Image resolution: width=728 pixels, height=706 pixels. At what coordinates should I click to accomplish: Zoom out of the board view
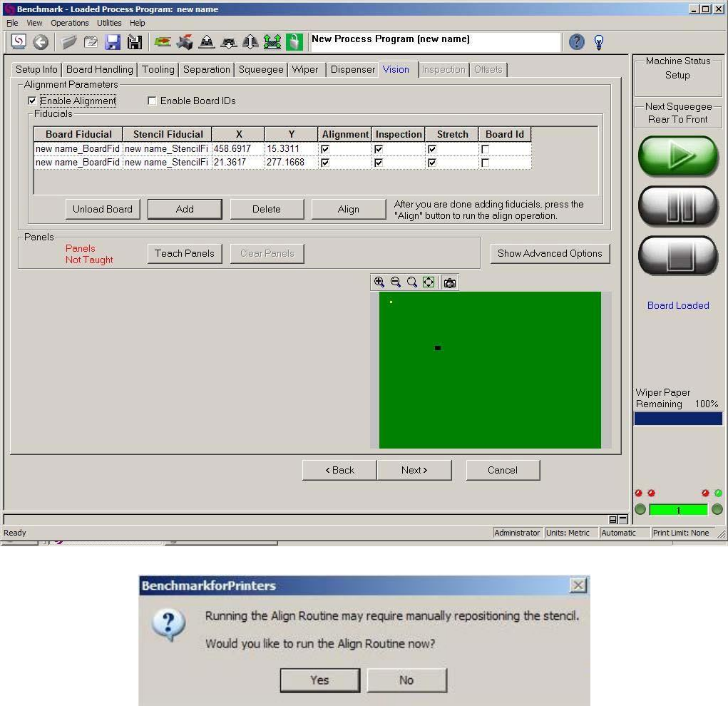pos(396,282)
